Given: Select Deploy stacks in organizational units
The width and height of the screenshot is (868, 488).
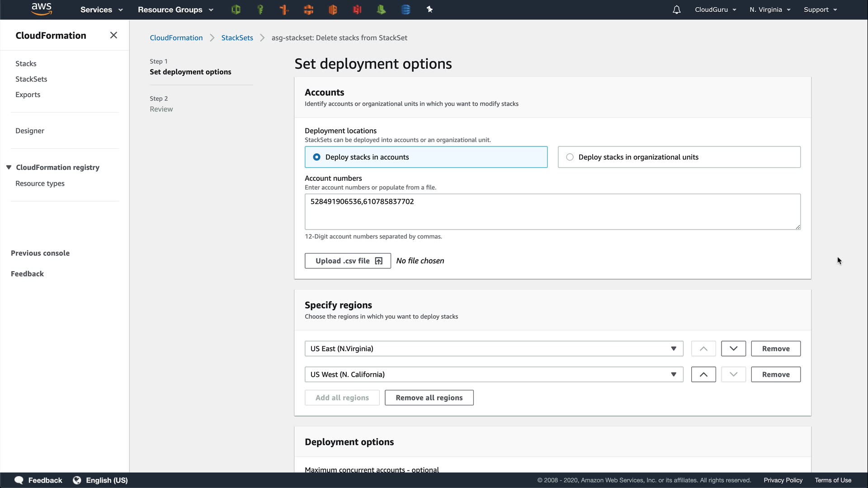Looking at the screenshot, I should (x=570, y=157).
